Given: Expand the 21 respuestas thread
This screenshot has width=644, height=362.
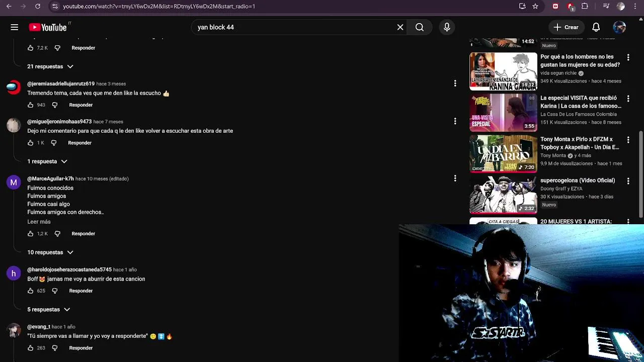Looking at the screenshot, I should [50, 66].
